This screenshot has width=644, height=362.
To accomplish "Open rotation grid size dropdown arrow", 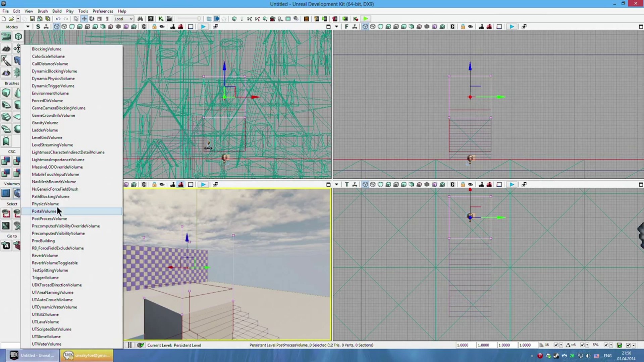I will (587, 345).
